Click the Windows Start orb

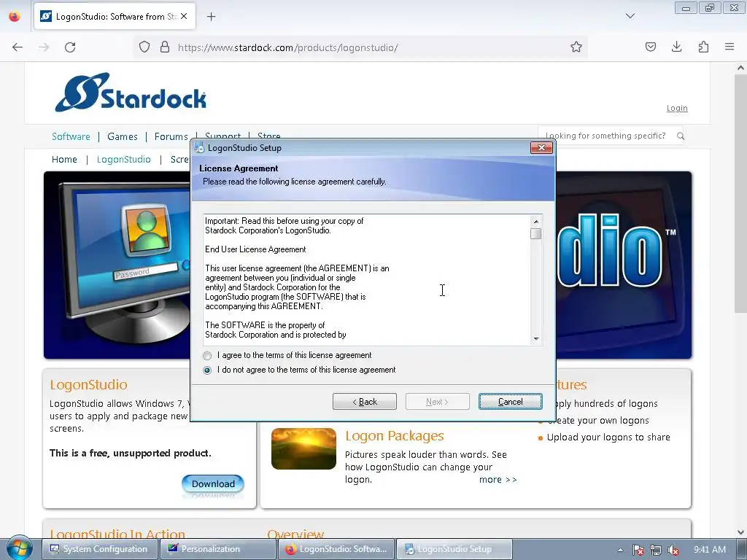coord(19,548)
